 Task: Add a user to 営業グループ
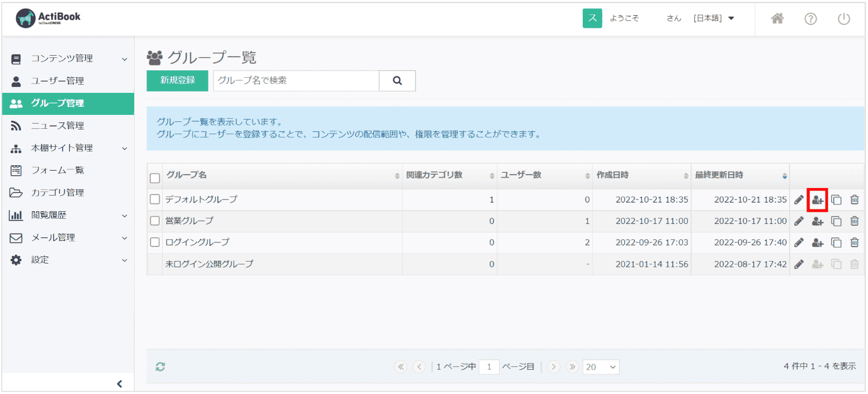817,221
